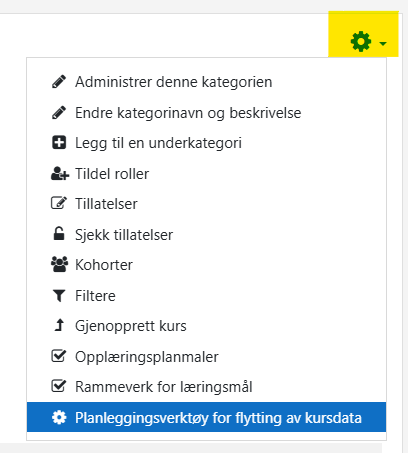Click pencil icon beside Administrer denne kategorien
Viewport: 408px width, 453px height.
click(x=59, y=82)
